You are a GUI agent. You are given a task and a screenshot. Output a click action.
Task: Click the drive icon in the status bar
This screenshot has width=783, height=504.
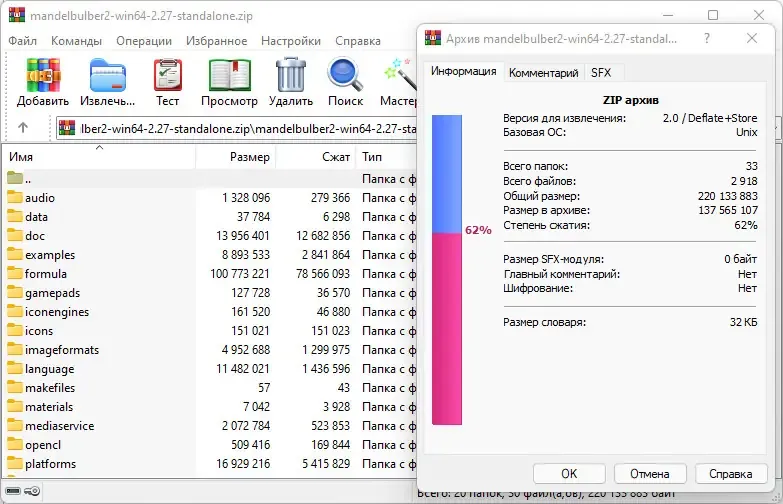coord(13,491)
